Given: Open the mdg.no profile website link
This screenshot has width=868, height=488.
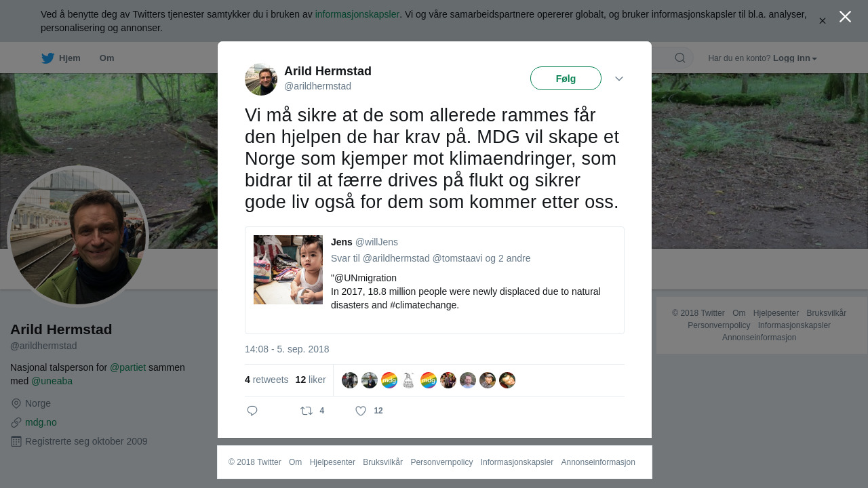Looking at the screenshot, I should (41, 422).
